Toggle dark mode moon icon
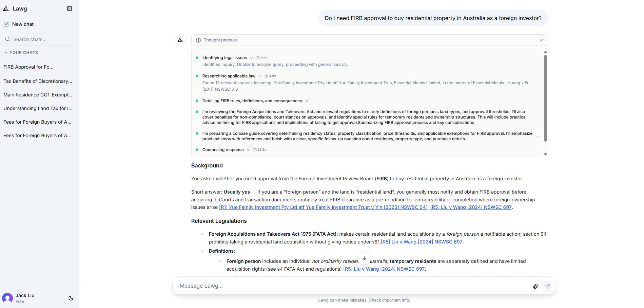This screenshot has width=644, height=308. click(71, 298)
